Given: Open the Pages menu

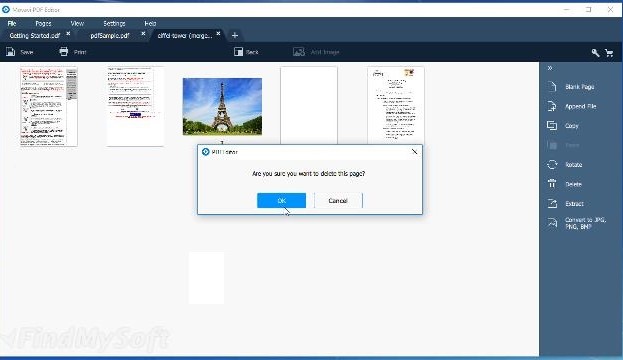Looking at the screenshot, I should pyautogui.click(x=43, y=23).
